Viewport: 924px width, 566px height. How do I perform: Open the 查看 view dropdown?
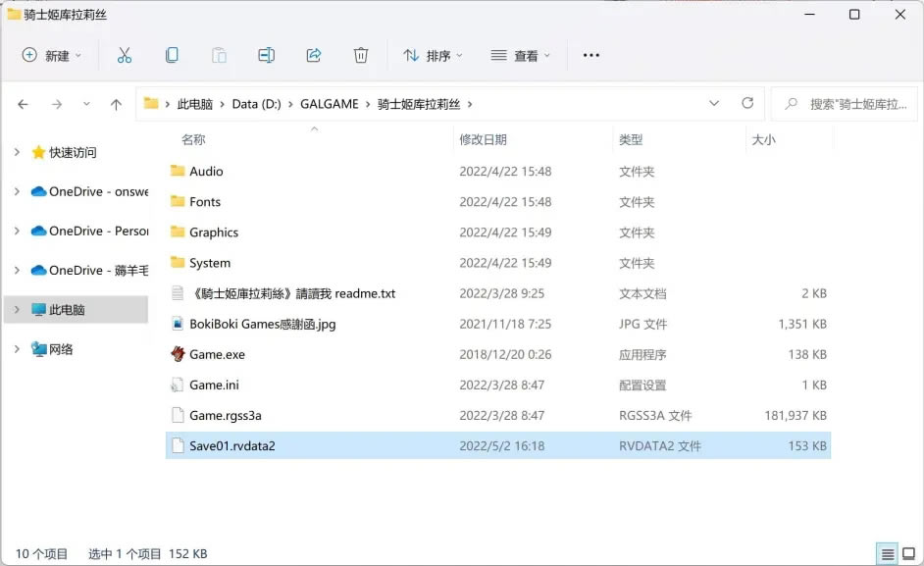coord(521,56)
